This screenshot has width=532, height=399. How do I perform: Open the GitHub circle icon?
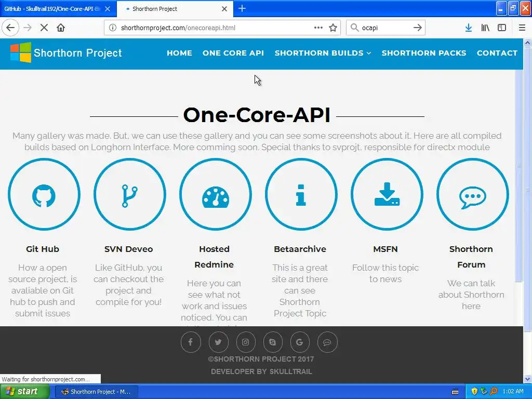click(x=44, y=194)
